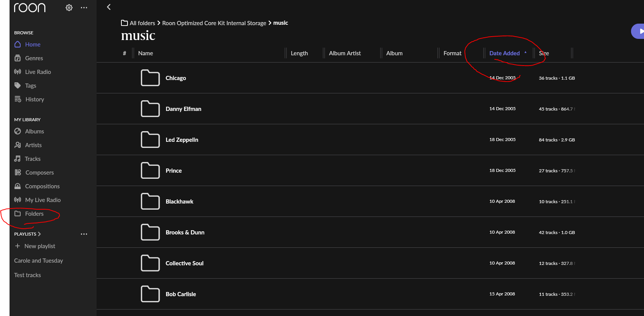This screenshot has height=316, width=644.
Task: Click the Led Zeppelin folder icon
Action: point(150,140)
